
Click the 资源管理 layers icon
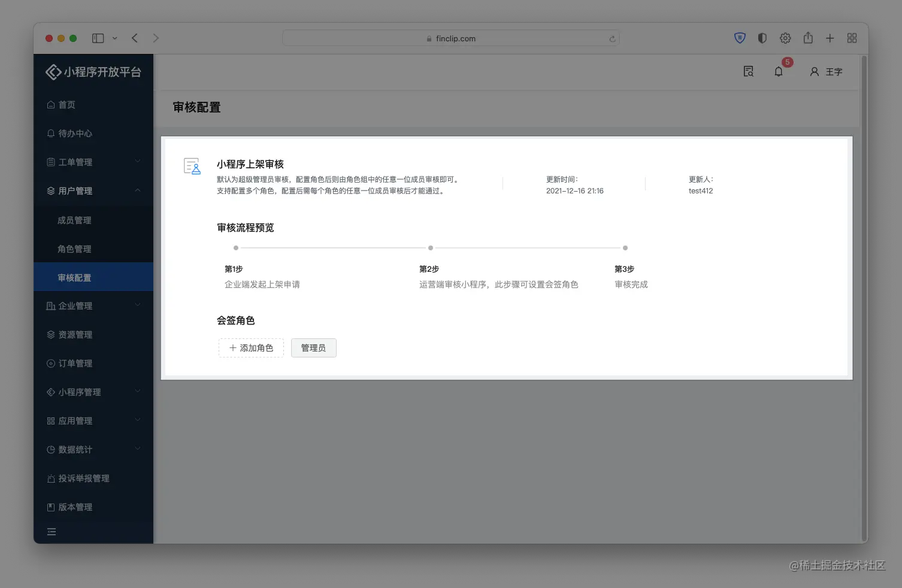[51, 335]
